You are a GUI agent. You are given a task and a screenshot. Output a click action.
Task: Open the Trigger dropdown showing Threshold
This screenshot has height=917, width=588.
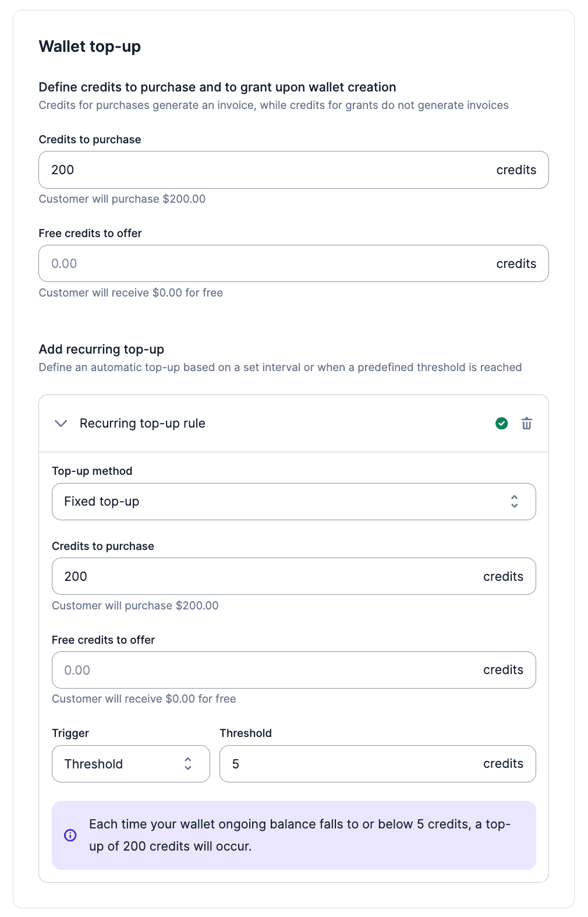(x=116, y=764)
